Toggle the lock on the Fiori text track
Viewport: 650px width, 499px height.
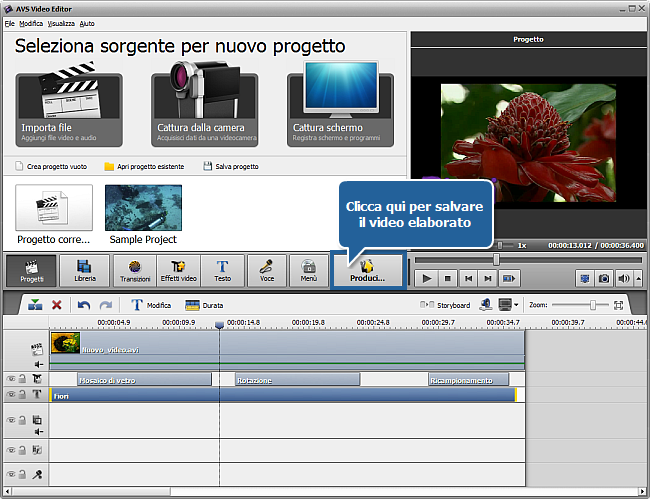click(23, 395)
